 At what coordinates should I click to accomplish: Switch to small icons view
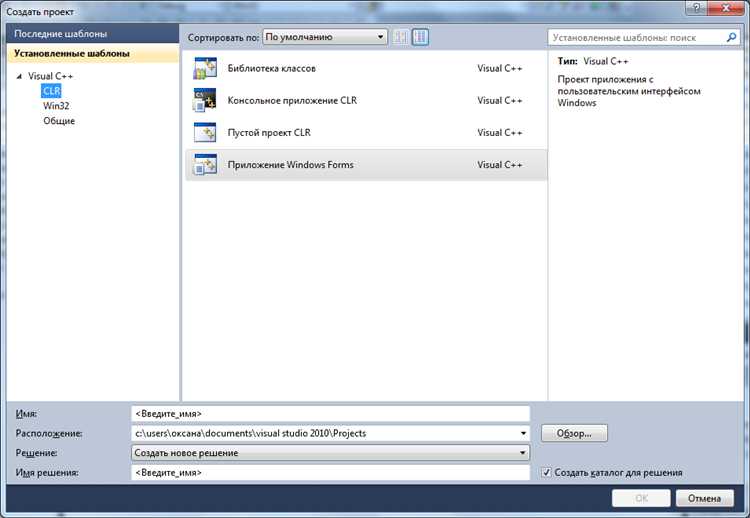click(x=401, y=37)
